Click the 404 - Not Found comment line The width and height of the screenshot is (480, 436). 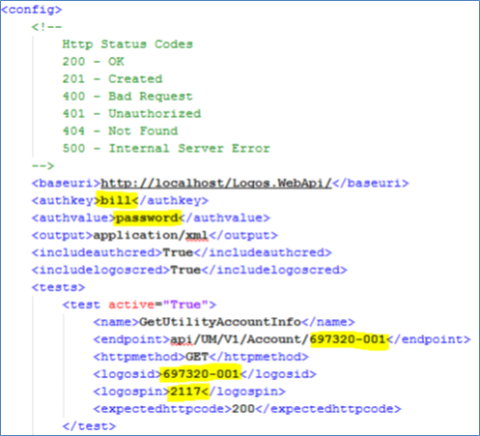tap(120, 131)
